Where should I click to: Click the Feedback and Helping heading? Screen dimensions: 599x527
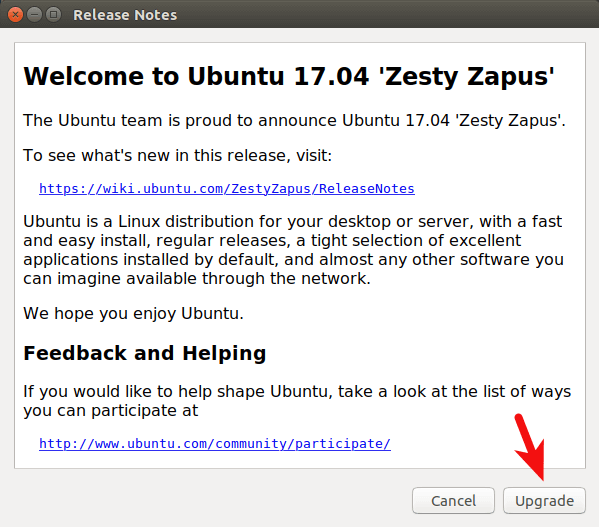(x=145, y=353)
